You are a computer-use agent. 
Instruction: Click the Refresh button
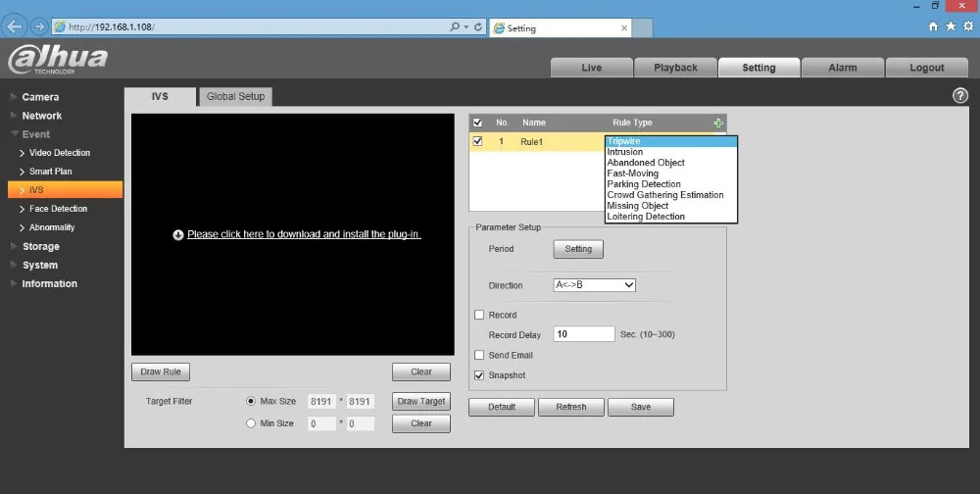coord(571,407)
